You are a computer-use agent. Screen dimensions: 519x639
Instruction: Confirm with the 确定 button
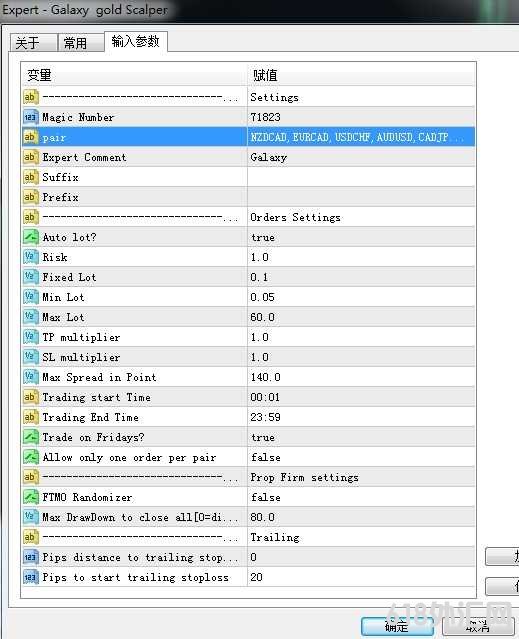pyautogui.click(x=397, y=626)
